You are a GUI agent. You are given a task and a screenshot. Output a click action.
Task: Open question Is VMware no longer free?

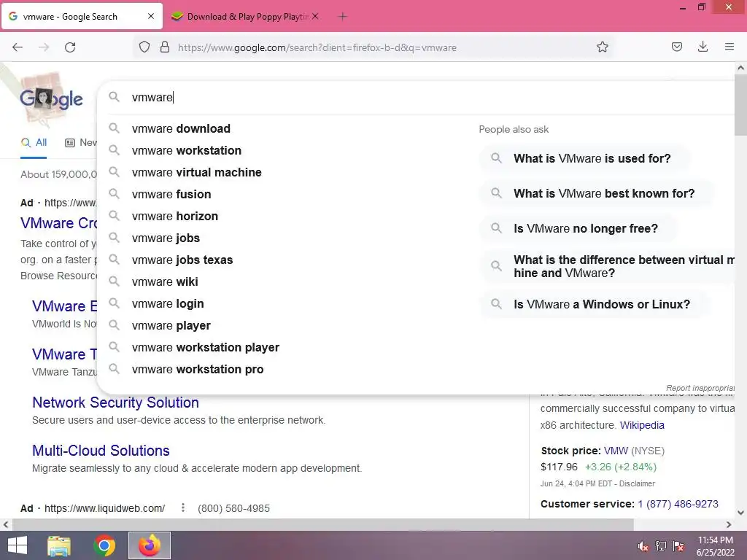[578, 228]
